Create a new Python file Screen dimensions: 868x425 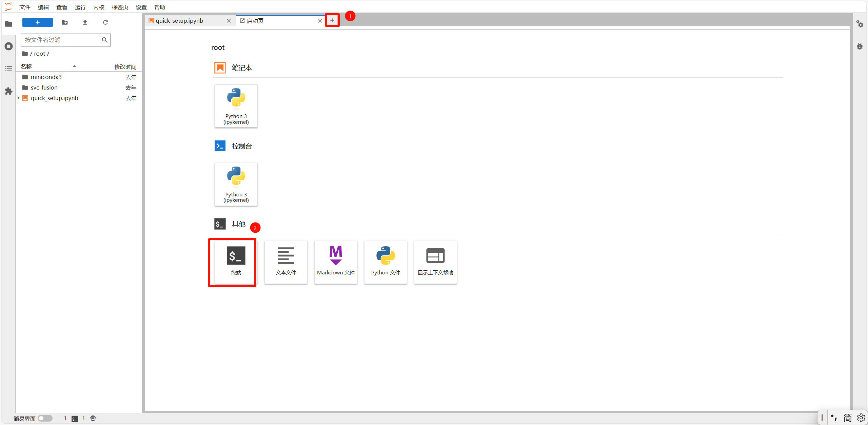385,262
